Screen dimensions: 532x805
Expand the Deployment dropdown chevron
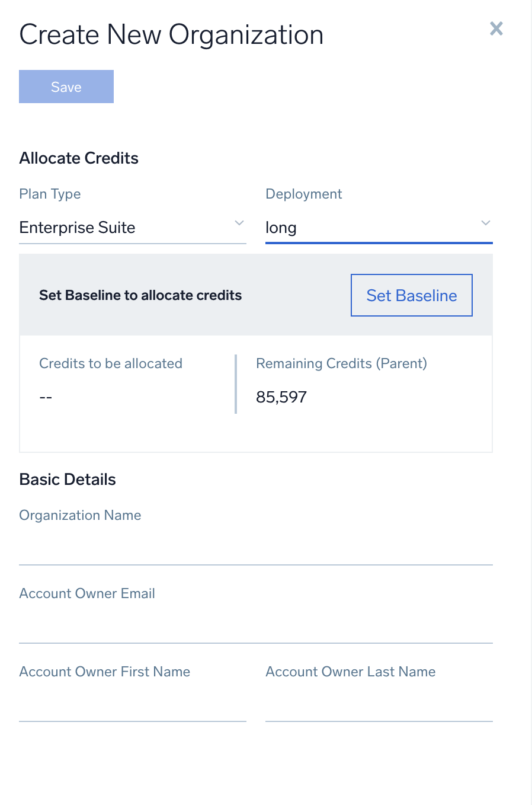(486, 223)
